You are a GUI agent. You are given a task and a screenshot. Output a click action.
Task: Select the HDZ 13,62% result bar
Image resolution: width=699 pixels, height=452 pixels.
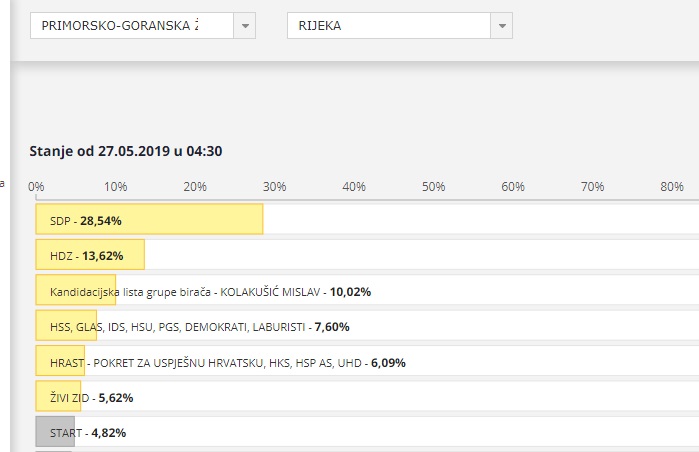[x=90, y=254]
